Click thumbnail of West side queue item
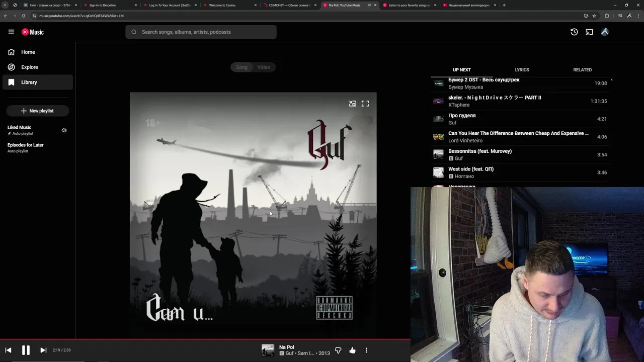 coord(439,172)
